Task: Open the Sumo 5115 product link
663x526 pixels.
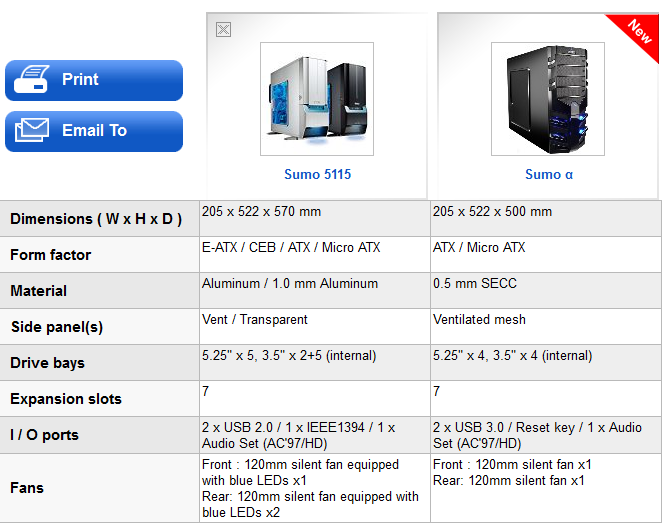Action: pos(318,174)
